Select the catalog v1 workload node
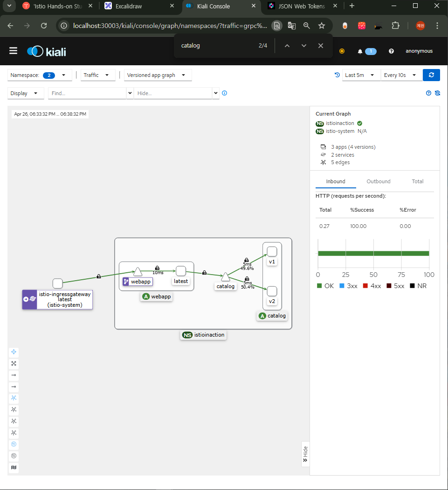 tap(272, 252)
